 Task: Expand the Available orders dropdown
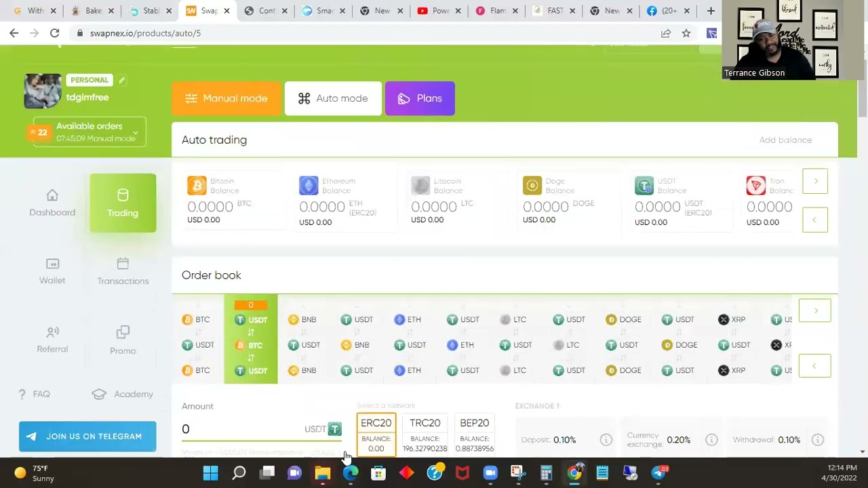89,131
